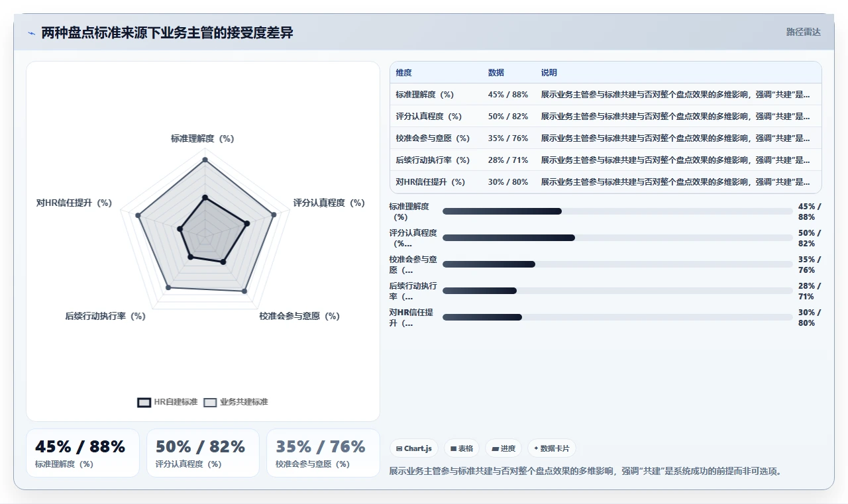Screen dimensions: 848x504
Task: Open the 35% / 76% 校准会参与意愿 data card
Action: pyautogui.click(x=323, y=453)
